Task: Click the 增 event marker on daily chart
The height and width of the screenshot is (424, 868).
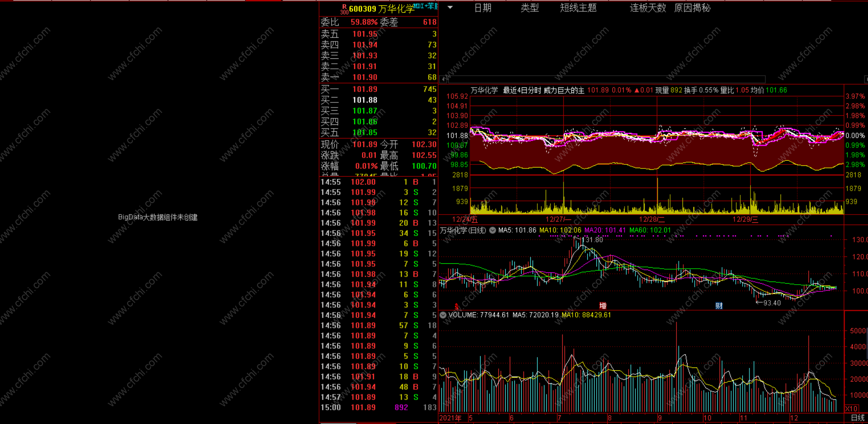Action: (x=603, y=306)
